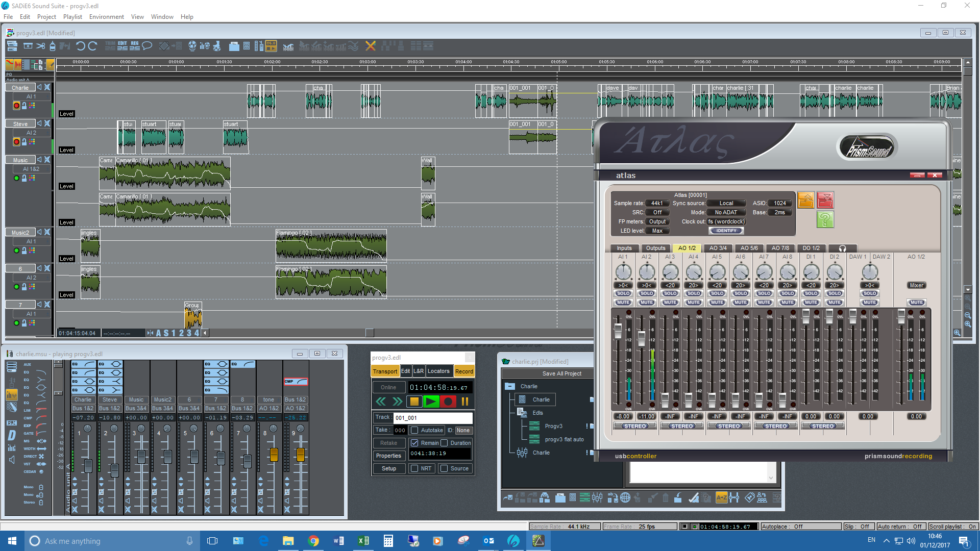
Task: Click the question mark help icon in Atlas
Action: (825, 219)
